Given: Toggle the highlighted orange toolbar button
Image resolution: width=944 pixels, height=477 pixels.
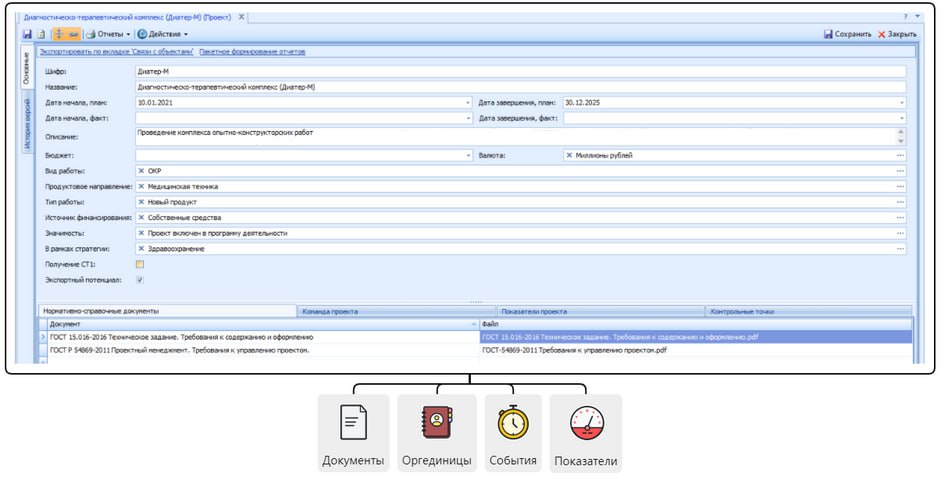Looking at the screenshot, I should (67, 34).
